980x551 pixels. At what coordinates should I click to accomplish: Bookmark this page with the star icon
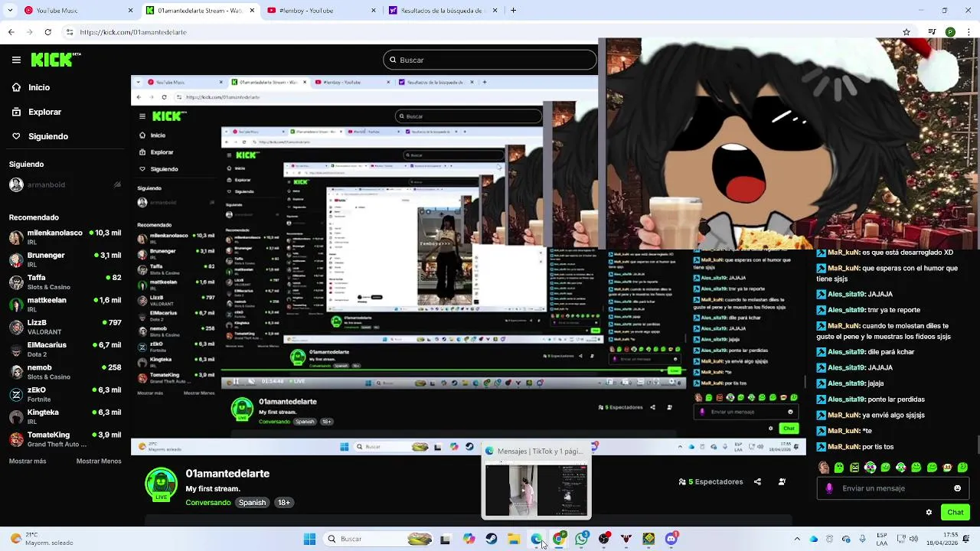pyautogui.click(x=906, y=32)
